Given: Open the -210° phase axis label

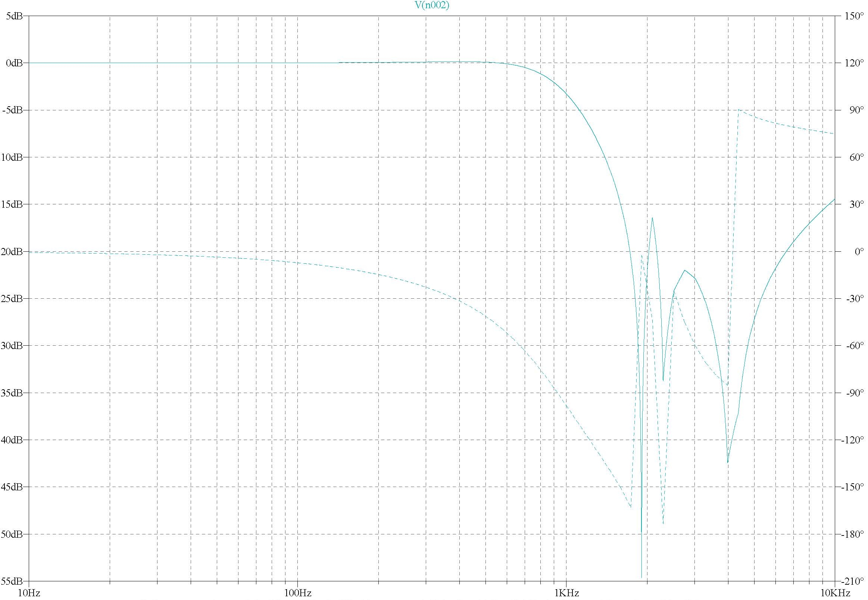Looking at the screenshot, I should (x=852, y=582).
